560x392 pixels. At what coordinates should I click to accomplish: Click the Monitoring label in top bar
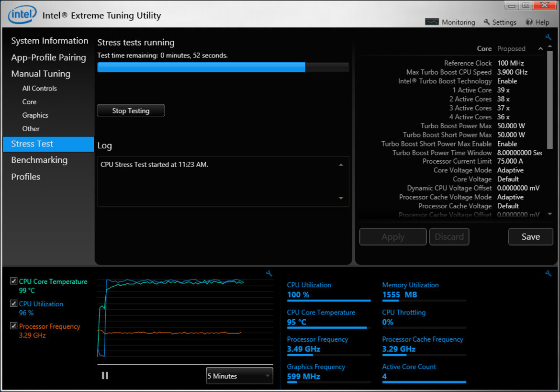459,22
